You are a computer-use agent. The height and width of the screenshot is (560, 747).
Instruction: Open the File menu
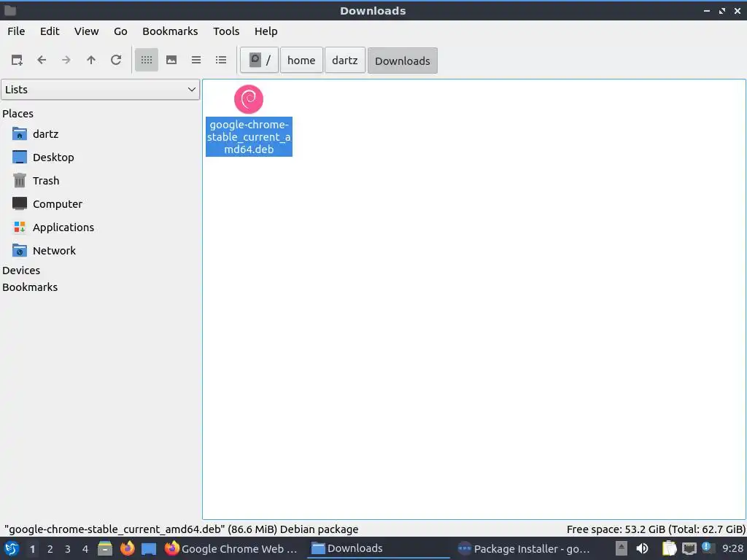[x=16, y=31]
